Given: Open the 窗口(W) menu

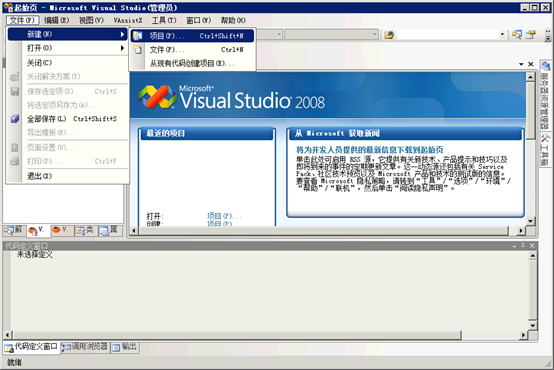Looking at the screenshot, I should (199, 20).
